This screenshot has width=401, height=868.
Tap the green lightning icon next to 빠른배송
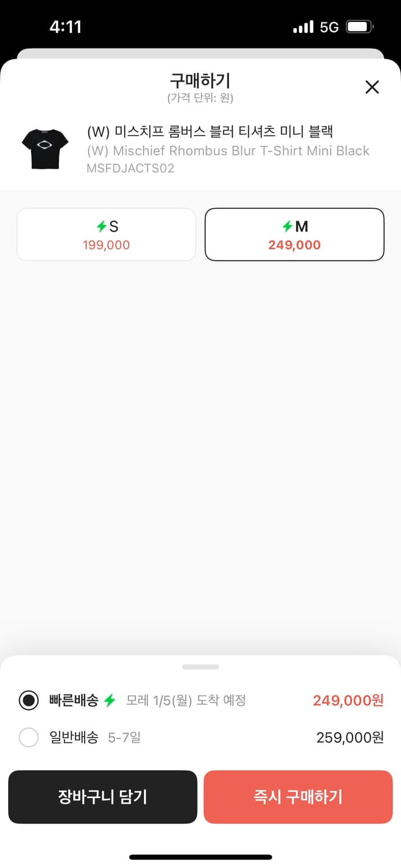pos(110,701)
